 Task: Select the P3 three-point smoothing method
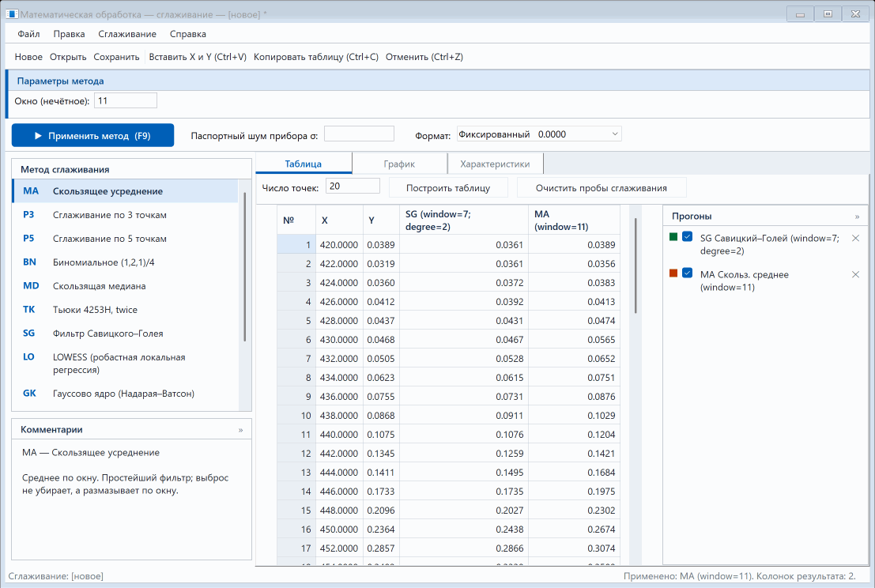click(x=125, y=215)
